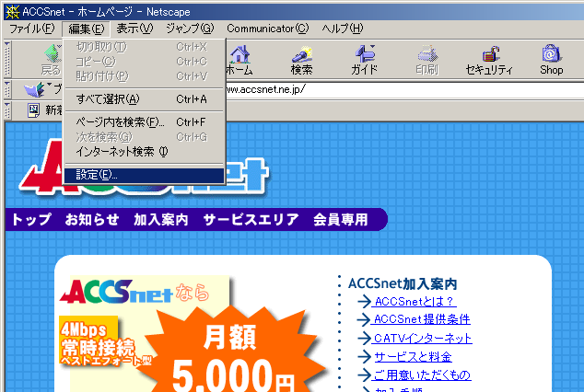Click the location field with accsnet.ne.jp URL

404,89
